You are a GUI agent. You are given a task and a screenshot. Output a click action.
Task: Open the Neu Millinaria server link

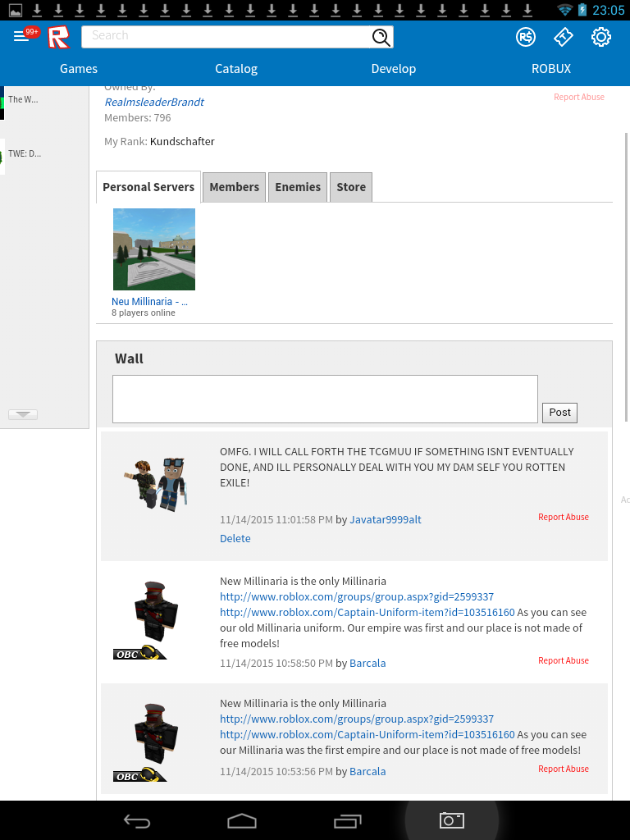(x=149, y=302)
